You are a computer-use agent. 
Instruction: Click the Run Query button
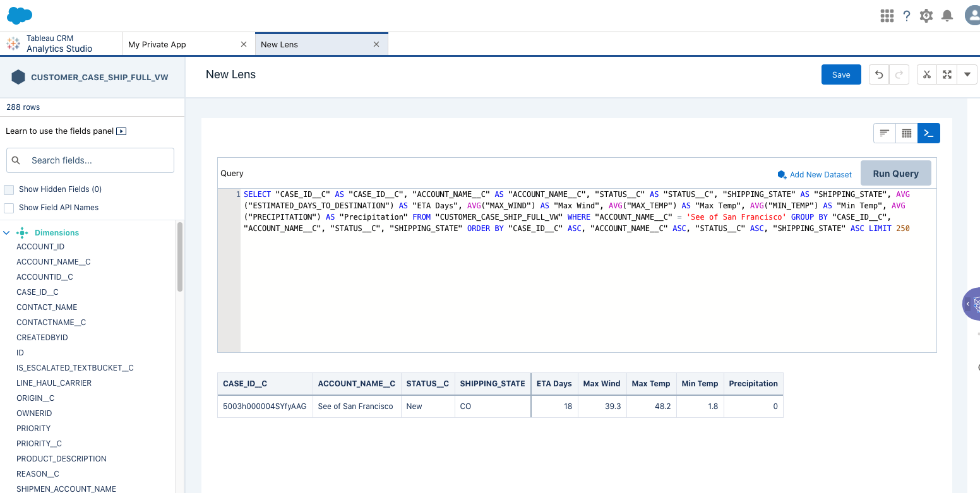point(895,174)
